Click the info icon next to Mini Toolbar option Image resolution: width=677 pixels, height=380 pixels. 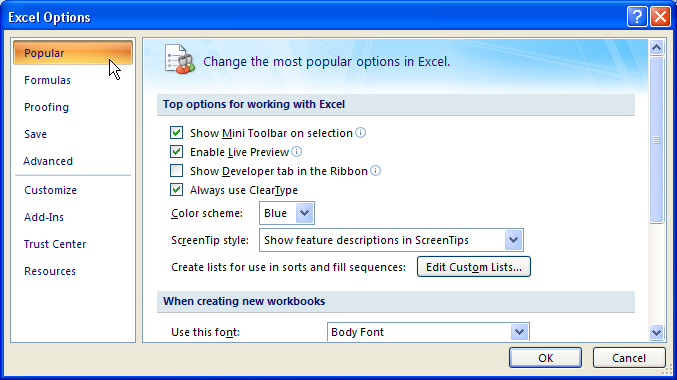[361, 133]
